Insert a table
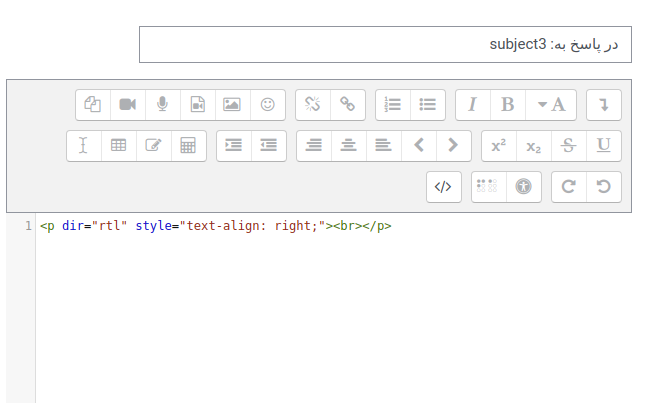 click(x=119, y=146)
